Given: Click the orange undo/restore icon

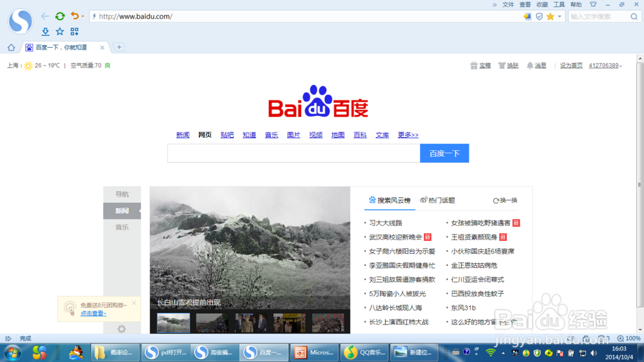Looking at the screenshot, I should pos(74,16).
